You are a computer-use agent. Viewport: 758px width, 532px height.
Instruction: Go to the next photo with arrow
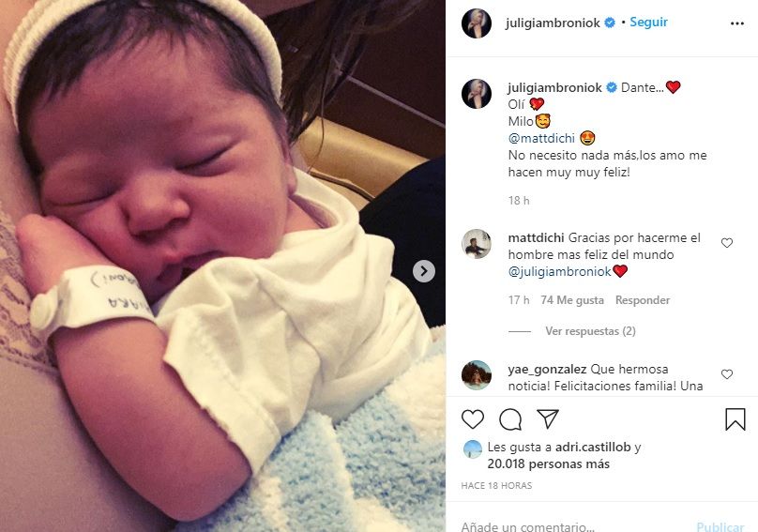pyautogui.click(x=424, y=271)
